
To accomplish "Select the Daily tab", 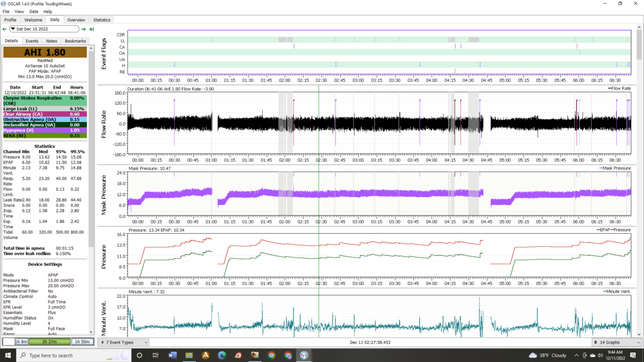I will pos(55,20).
